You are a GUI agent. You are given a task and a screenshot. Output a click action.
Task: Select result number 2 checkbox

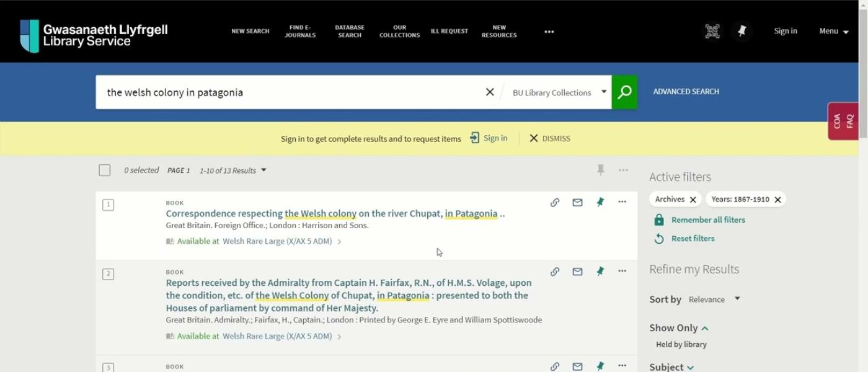pos(108,274)
